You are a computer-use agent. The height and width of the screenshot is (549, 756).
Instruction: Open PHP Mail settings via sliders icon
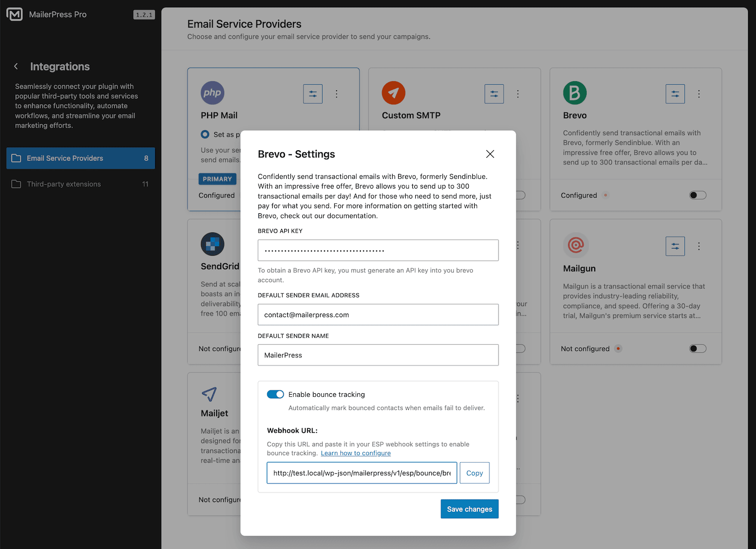[x=312, y=94]
